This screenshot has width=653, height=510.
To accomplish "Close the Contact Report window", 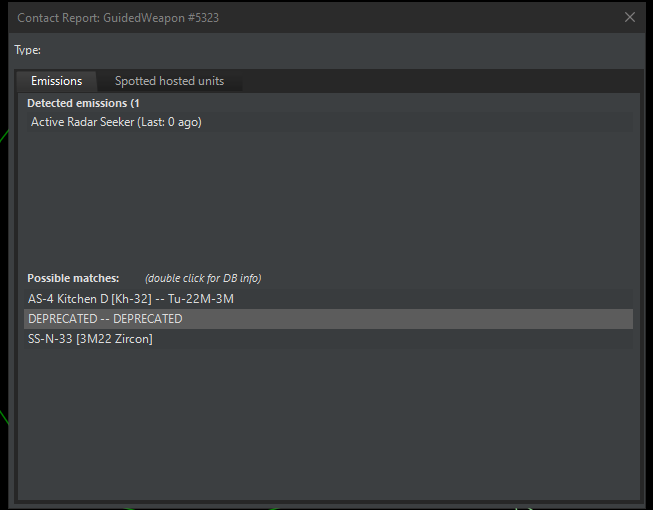I will point(630,17).
